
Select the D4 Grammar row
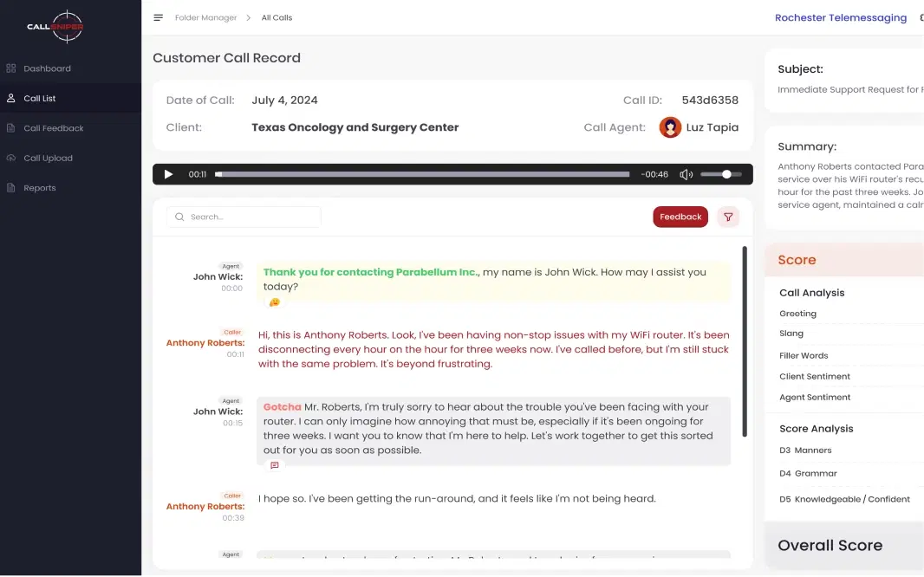[x=851, y=473]
